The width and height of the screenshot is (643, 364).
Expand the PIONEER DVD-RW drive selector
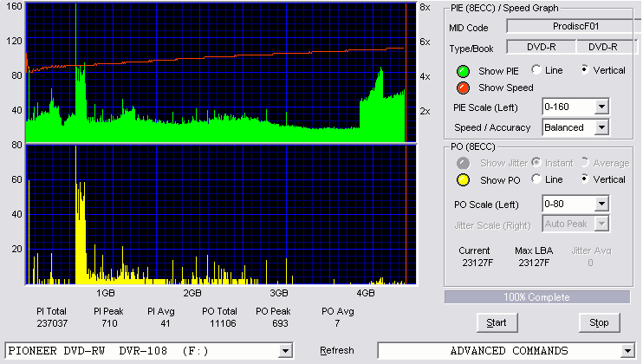click(285, 351)
